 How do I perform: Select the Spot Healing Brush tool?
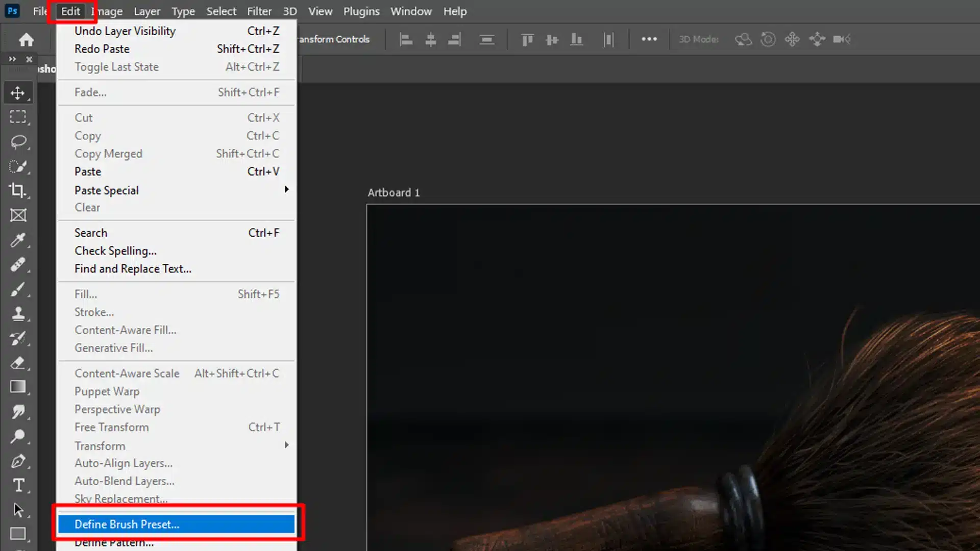18,264
